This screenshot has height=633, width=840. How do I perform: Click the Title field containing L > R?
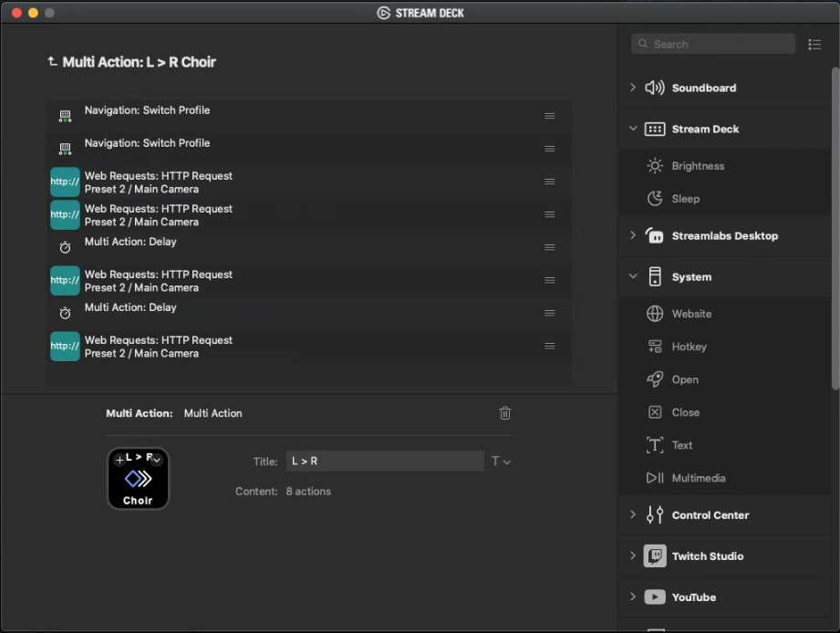tap(385, 462)
